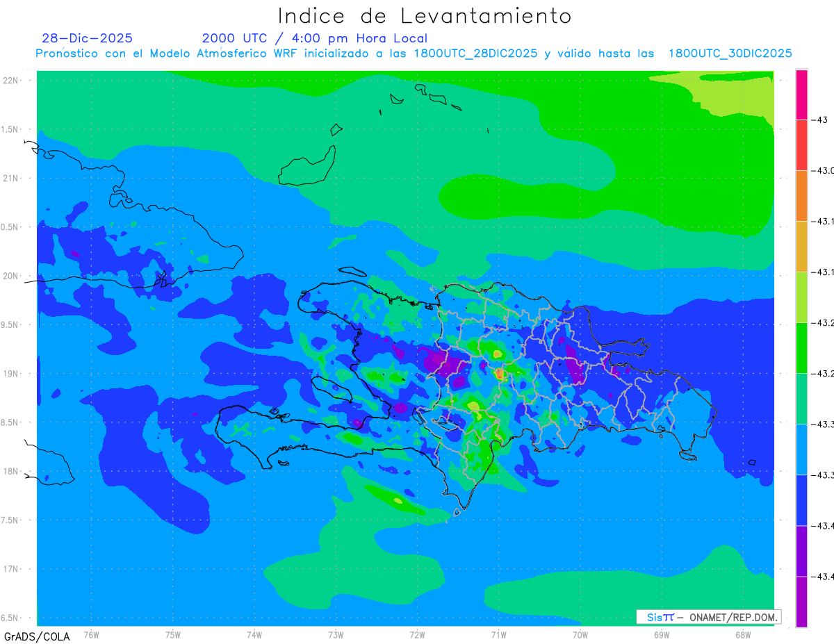Pick the magenta swatch in the color bar

(801, 94)
